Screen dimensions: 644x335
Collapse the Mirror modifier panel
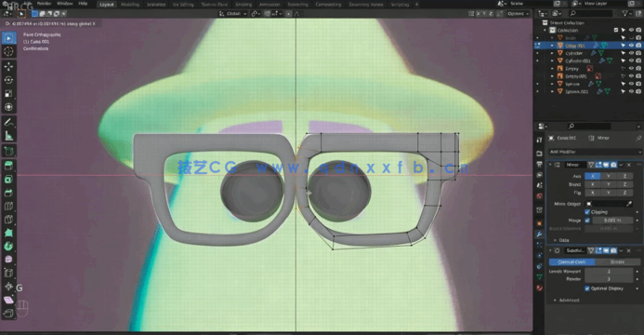[x=550, y=165]
